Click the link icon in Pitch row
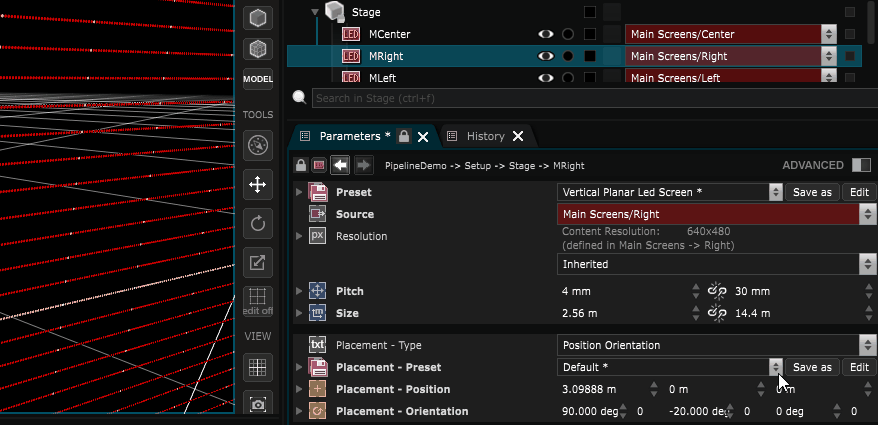 click(x=716, y=291)
